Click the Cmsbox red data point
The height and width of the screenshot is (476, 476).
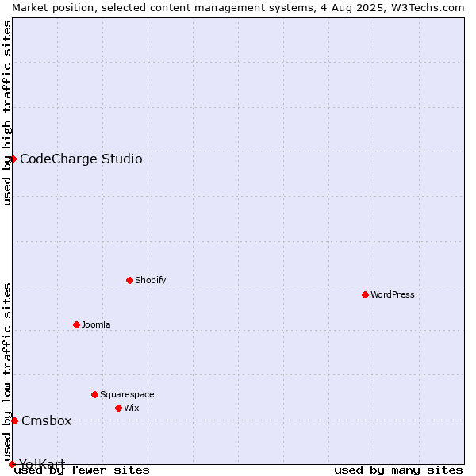tap(14, 420)
